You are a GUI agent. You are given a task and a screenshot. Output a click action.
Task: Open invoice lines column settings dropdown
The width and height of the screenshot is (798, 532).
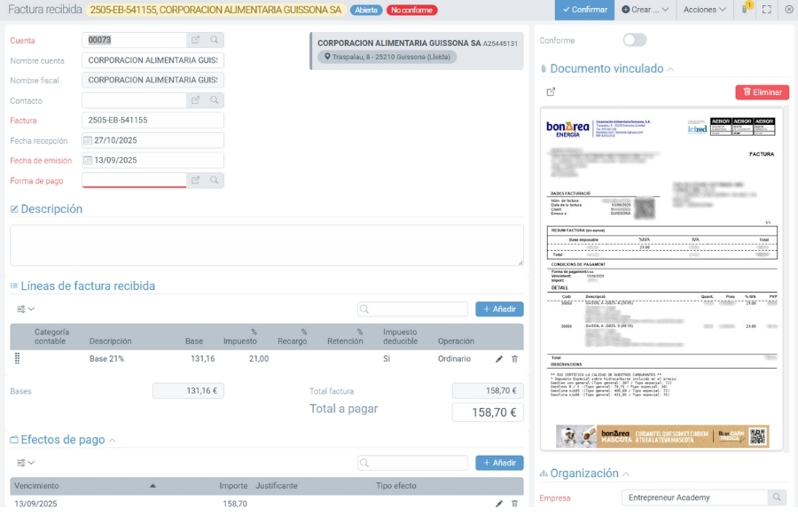coord(26,309)
